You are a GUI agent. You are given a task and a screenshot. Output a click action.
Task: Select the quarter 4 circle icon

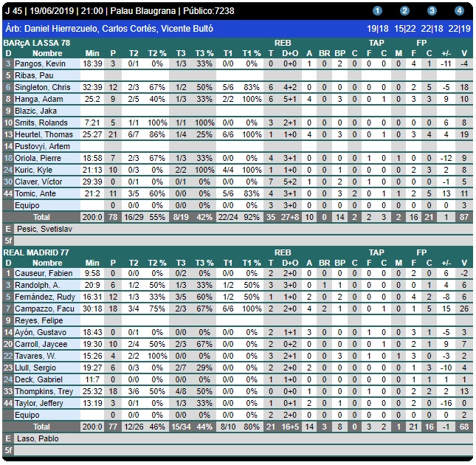(x=459, y=11)
